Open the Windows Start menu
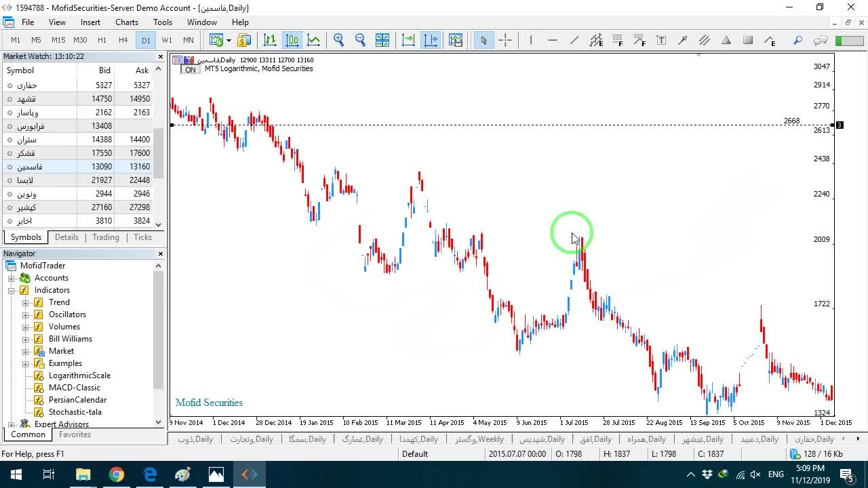This screenshot has height=488, width=868. tap(16, 474)
